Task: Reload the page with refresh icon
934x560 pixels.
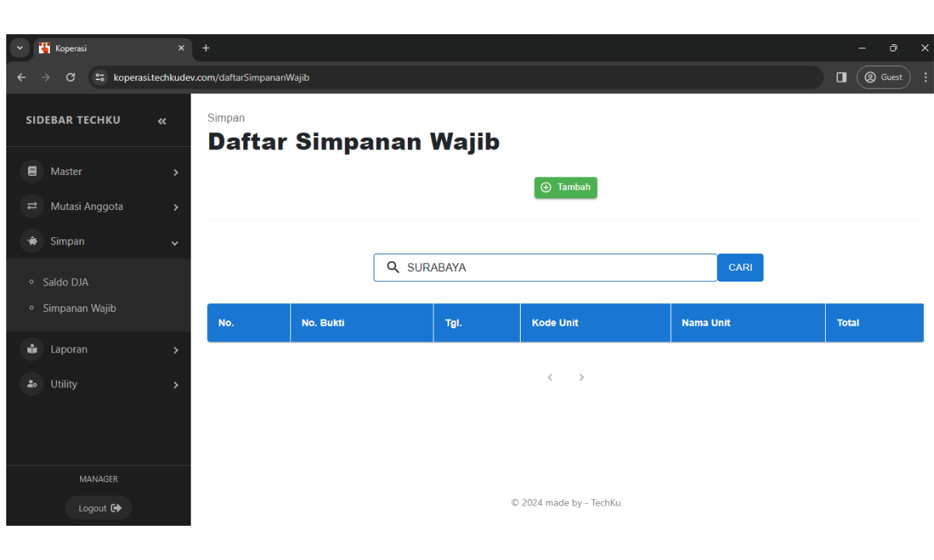Action: [x=70, y=77]
